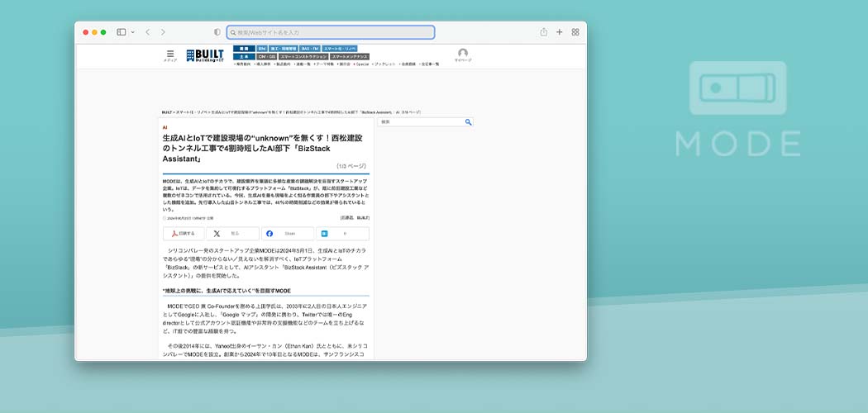Click the Safari address bar
Screen dimensions: 868x413
[x=331, y=32]
